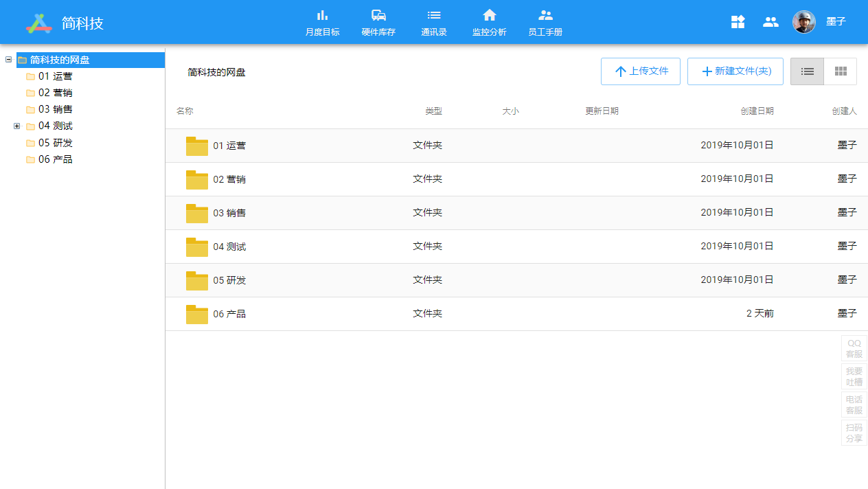Click the 扫码分享 side widget
The width and height of the screenshot is (868, 489).
(854, 433)
